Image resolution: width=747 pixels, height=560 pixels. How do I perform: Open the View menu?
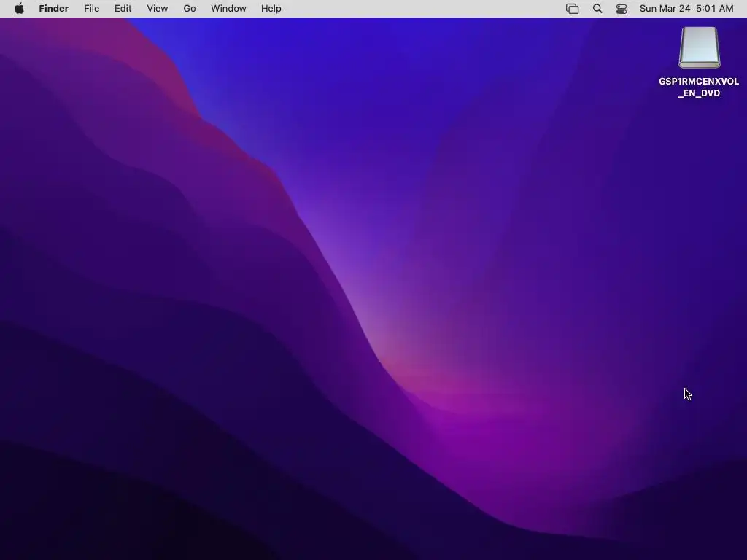click(158, 9)
